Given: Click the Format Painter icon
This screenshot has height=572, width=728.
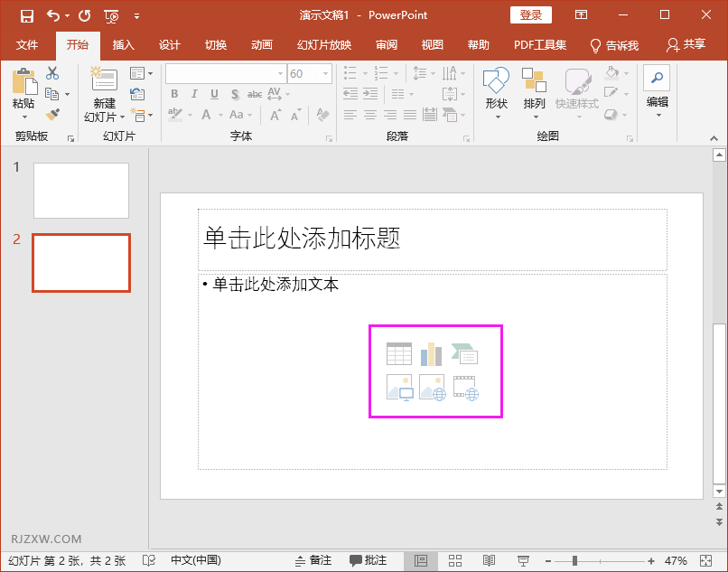Looking at the screenshot, I should (x=54, y=114).
